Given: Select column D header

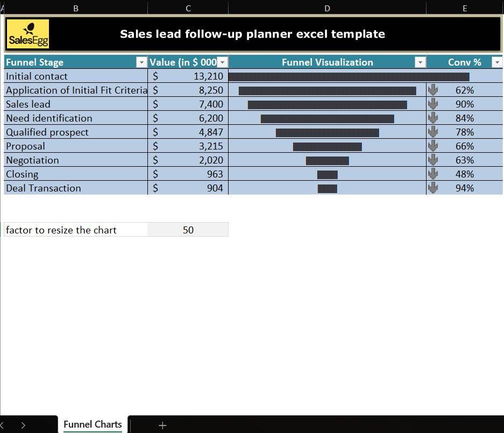Looking at the screenshot, I should coord(327,8).
